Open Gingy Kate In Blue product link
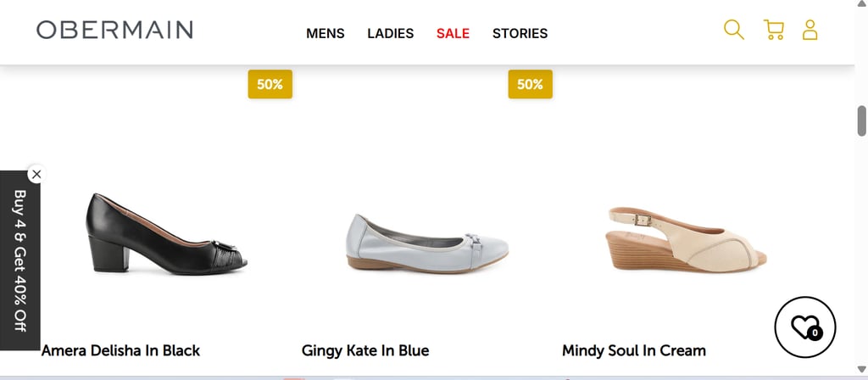 coord(365,350)
